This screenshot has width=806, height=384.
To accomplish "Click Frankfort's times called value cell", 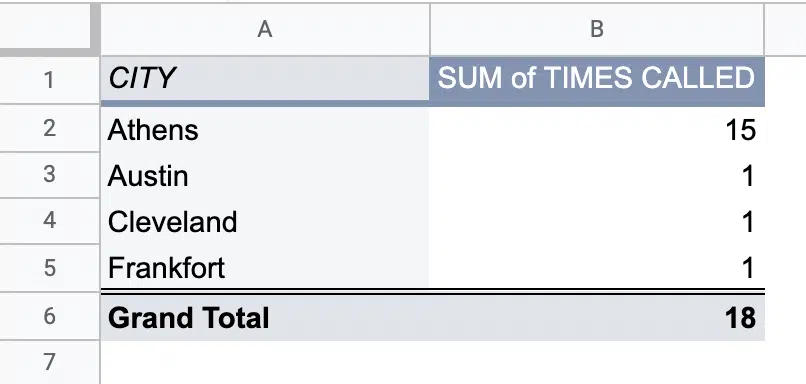I will [x=597, y=267].
